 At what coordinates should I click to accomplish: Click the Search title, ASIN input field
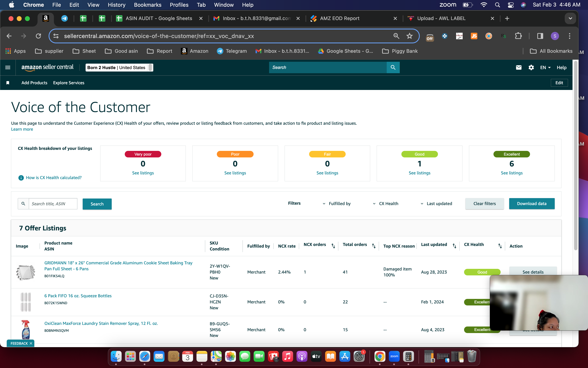coord(53,204)
